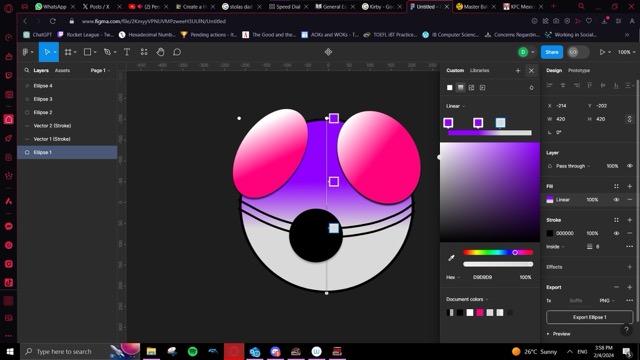Select the Pen tool

click(x=107, y=52)
